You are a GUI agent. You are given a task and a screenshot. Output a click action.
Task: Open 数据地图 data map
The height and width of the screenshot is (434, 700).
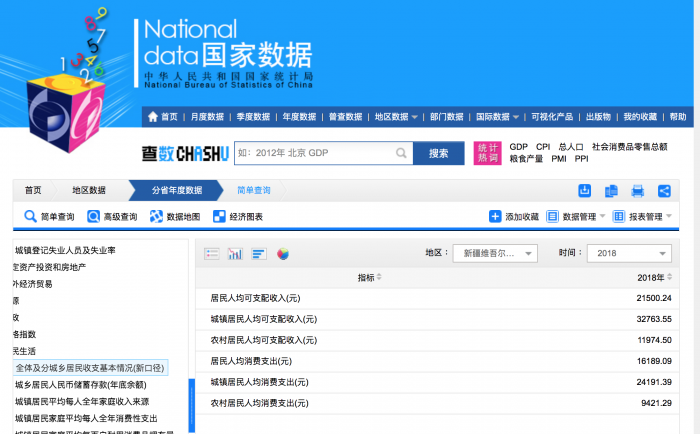pyautogui.click(x=175, y=217)
